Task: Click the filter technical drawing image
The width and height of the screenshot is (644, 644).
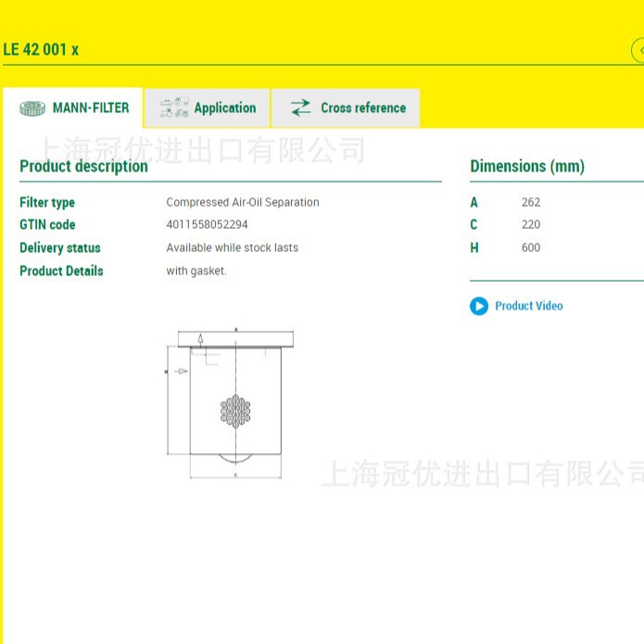Action: (230, 403)
